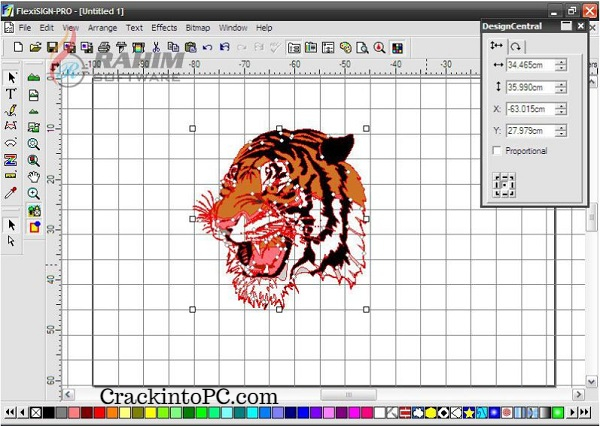Select the eyedropper tool
This screenshot has height=426, width=600.
(10, 193)
